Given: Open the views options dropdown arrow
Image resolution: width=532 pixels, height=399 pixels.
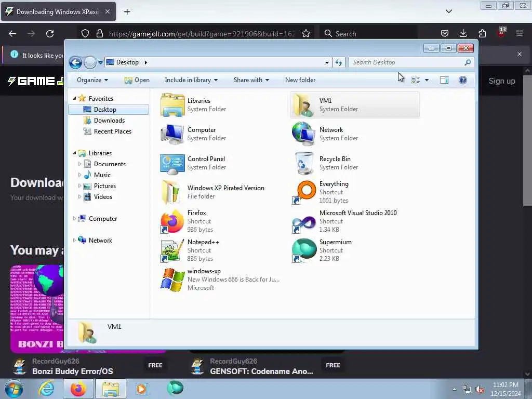Looking at the screenshot, I should [427, 80].
